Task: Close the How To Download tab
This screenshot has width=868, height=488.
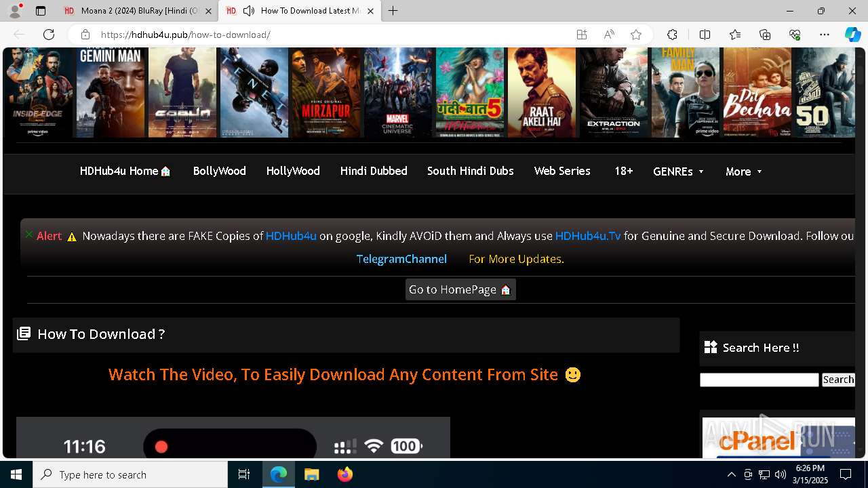Action: pos(370,11)
